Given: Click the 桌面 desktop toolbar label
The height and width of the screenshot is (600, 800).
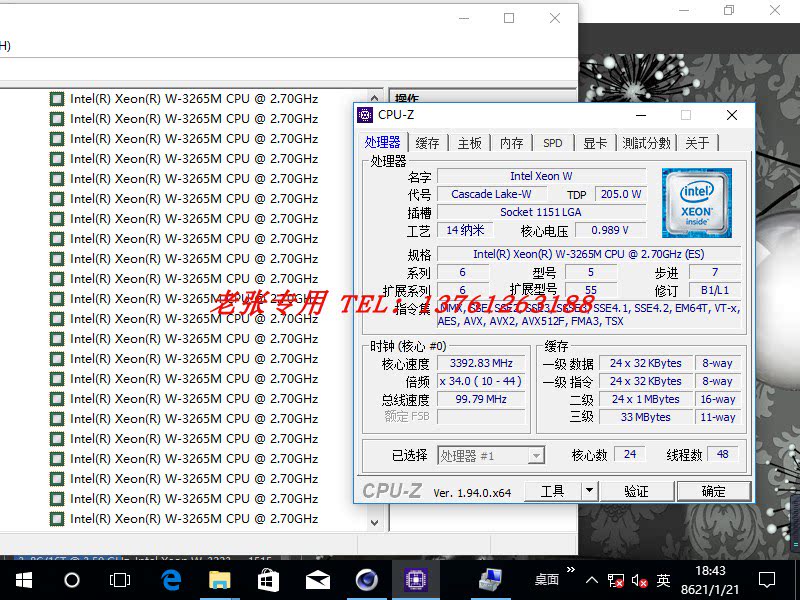Looking at the screenshot, I should pyautogui.click(x=546, y=580).
